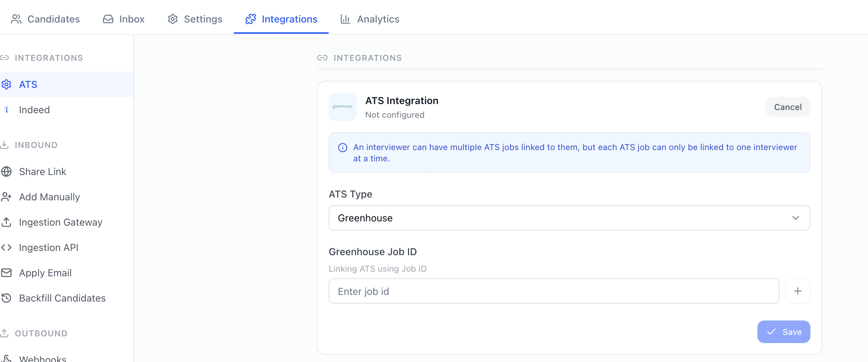Click the Analytics bar chart icon
Screen dimensions: 868x362
(346, 19)
